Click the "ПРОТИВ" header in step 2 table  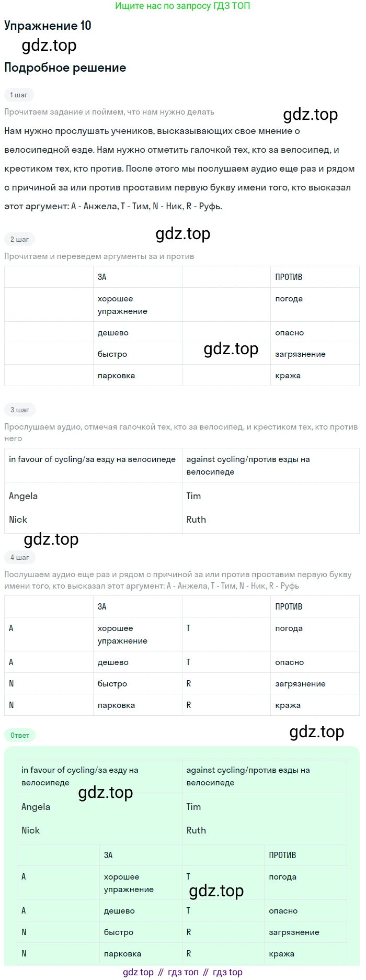(x=289, y=277)
